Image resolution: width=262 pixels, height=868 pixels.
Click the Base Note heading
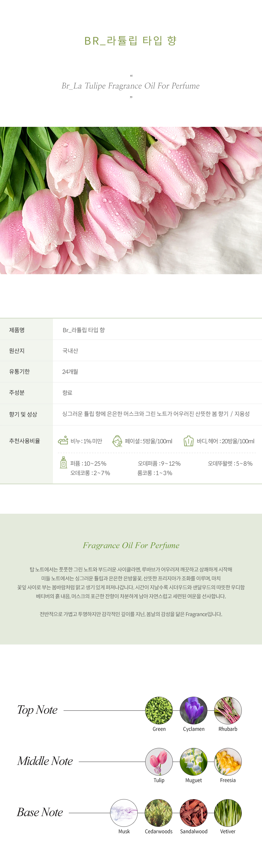(x=40, y=812)
